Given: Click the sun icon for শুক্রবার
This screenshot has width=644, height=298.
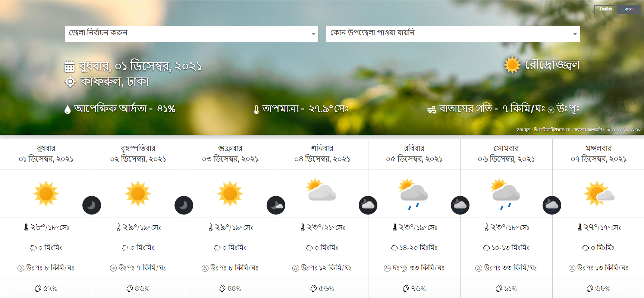Looking at the screenshot, I should (x=230, y=194).
